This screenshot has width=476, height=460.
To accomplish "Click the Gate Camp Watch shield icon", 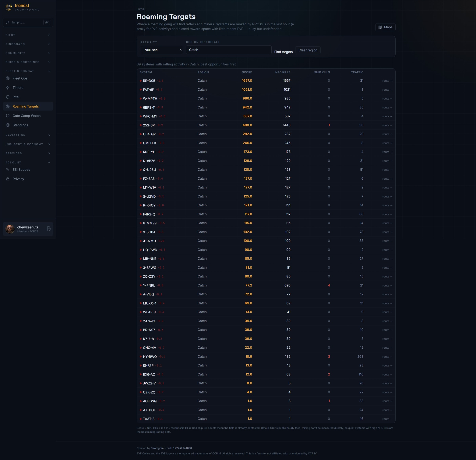I will click(8, 116).
